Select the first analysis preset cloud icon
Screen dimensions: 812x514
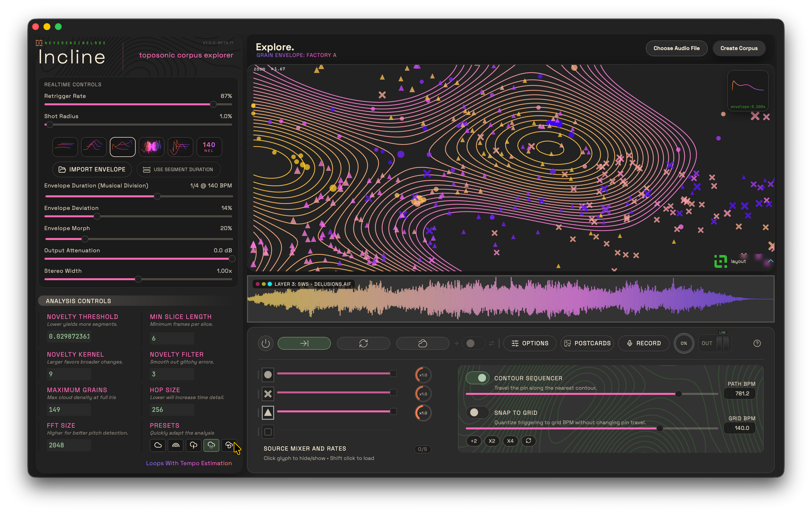[158, 445]
